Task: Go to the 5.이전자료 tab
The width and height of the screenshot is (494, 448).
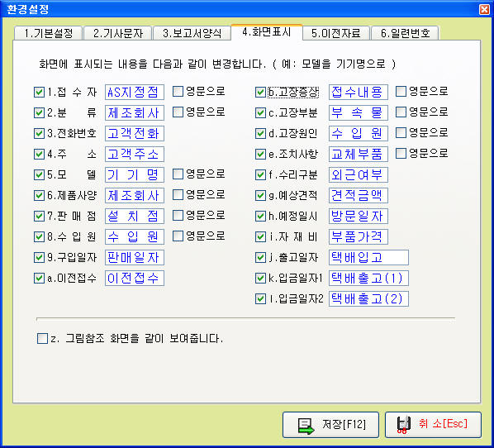Action: (x=336, y=33)
